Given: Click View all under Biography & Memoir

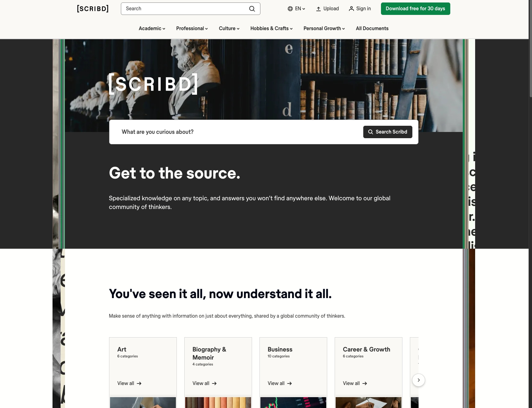Looking at the screenshot, I should 204,383.
